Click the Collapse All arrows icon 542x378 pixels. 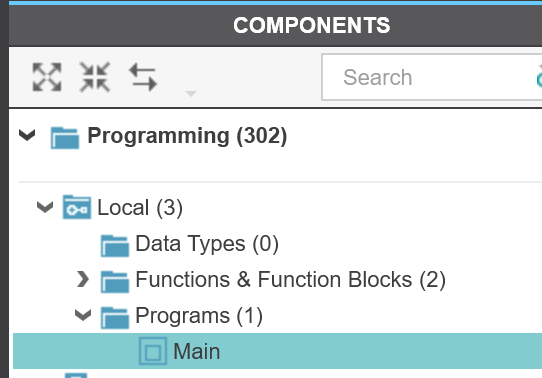tap(95, 77)
